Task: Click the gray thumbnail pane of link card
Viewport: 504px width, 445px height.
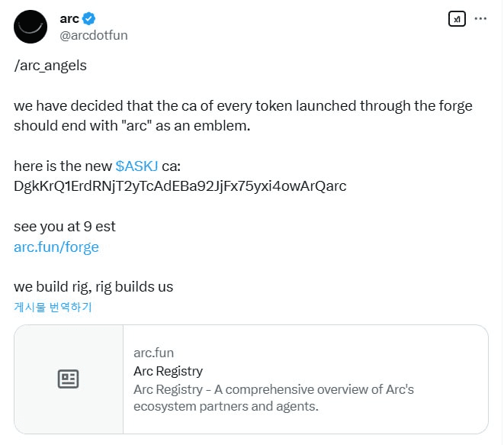Action: point(69,379)
